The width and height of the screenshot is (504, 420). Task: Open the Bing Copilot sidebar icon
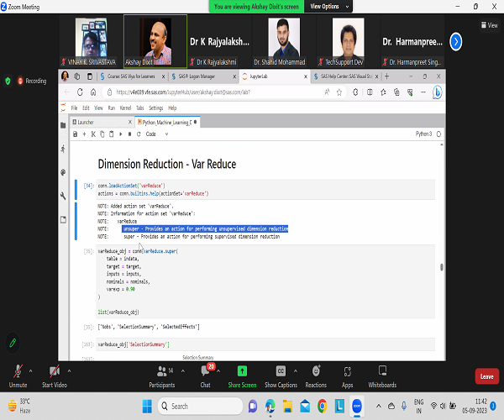coord(437,92)
